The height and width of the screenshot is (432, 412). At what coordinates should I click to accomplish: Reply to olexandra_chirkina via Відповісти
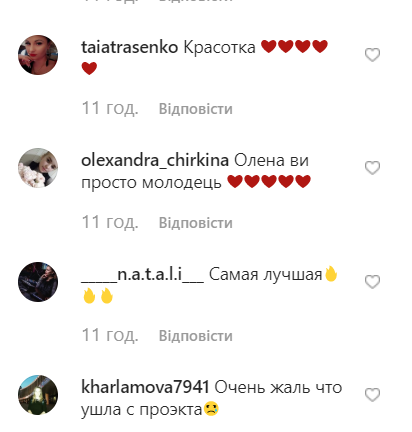pyautogui.click(x=196, y=223)
